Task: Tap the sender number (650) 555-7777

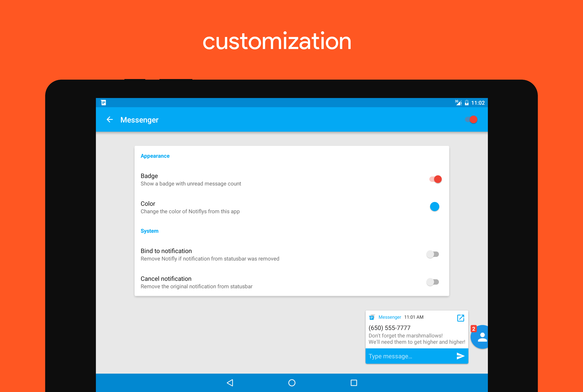Action: tap(389, 328)
